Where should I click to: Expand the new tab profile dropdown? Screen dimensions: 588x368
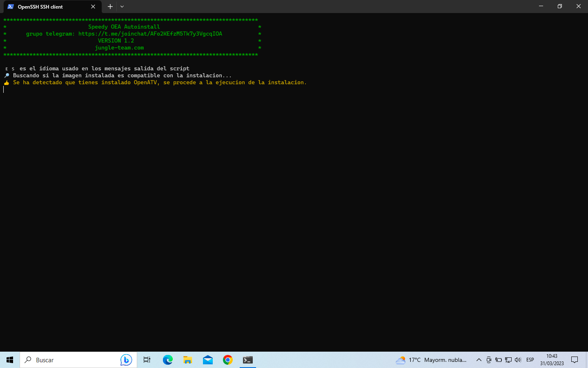122,7
